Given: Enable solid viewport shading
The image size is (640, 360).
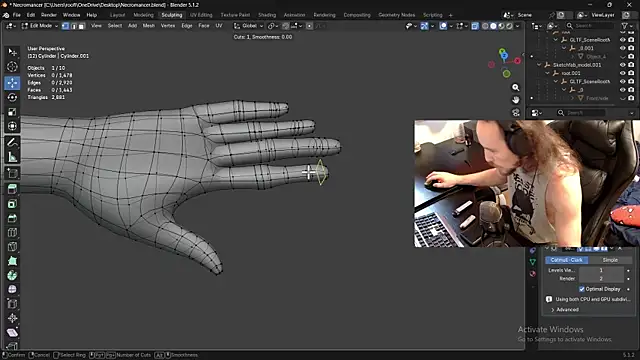Looking at the screenshot, I should pos(493,26).
